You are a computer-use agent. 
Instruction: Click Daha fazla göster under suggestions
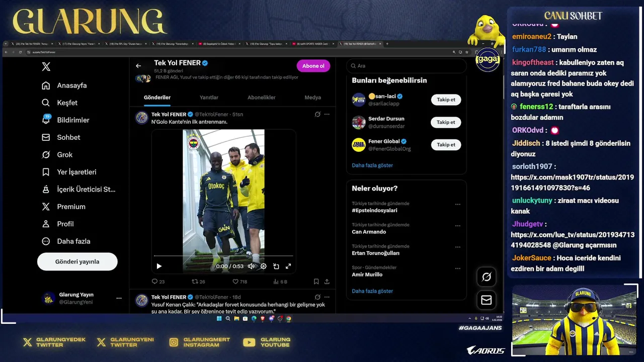[372, 165]
